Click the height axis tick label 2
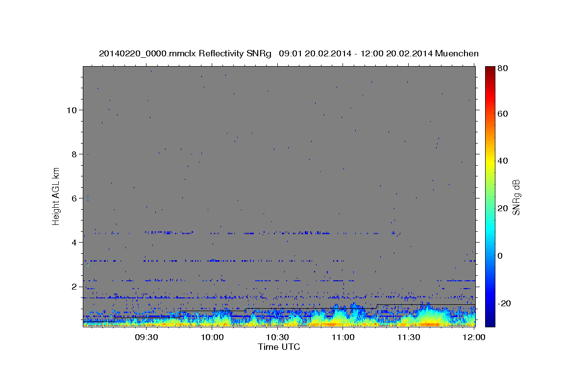Image resolution: width=588 pixels, height=392 pixels. (73, 287)
